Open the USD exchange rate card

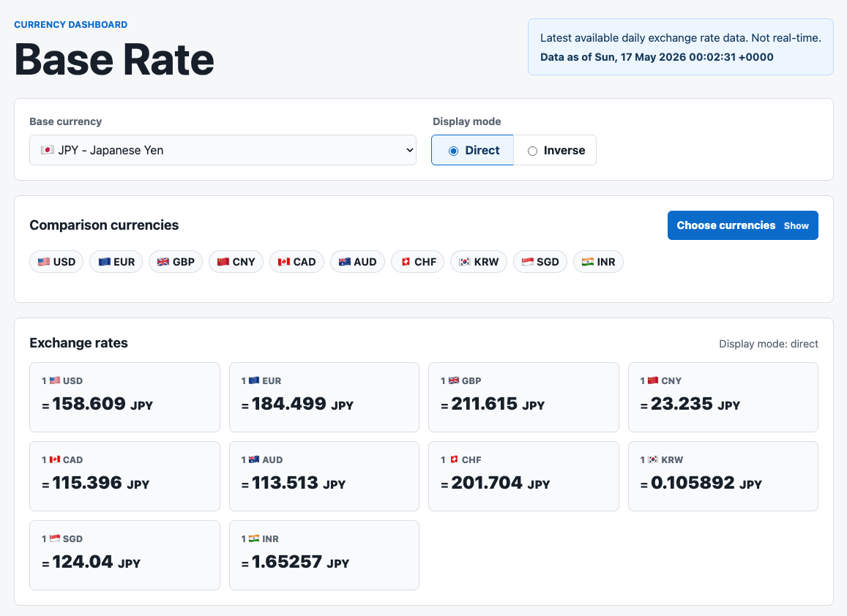click(x=124, y=397)
